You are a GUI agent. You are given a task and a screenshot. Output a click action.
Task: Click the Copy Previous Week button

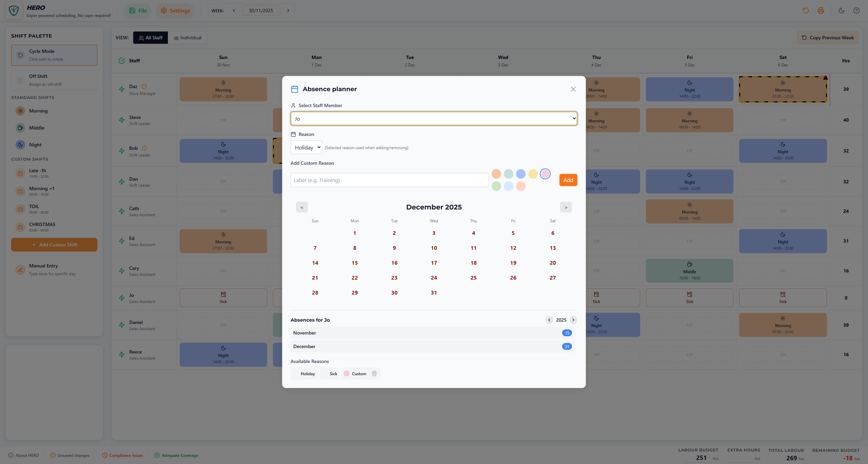827,38
